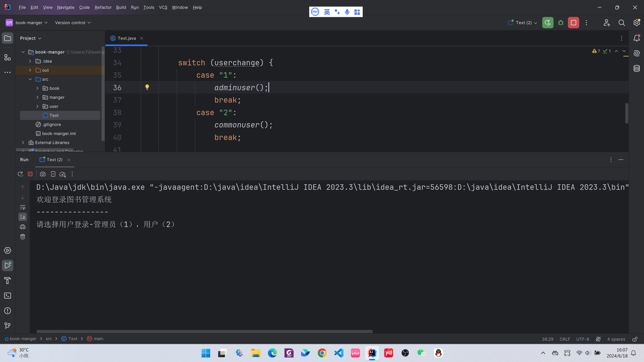Viewport: 644px width, 362px height.
Task: Expand the manger package
Action: tap(37, 97)
